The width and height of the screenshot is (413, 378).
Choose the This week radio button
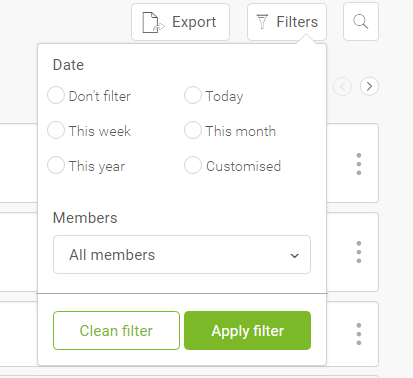point(56,130)
